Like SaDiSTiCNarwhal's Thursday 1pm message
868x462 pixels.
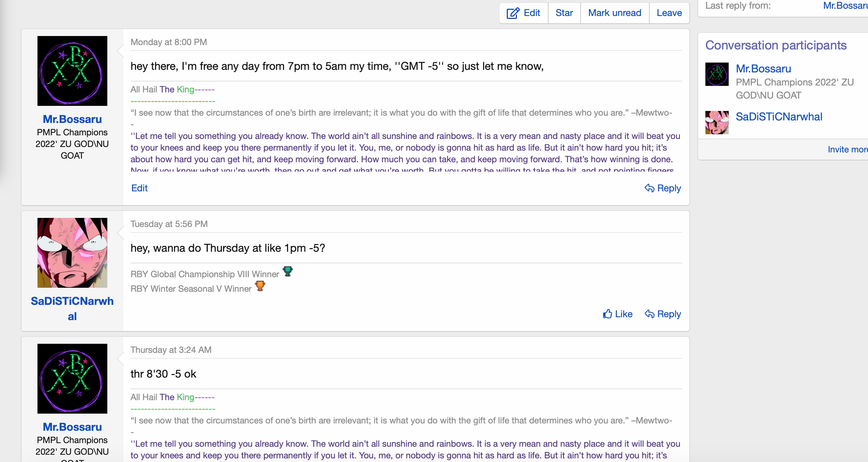(618, 314)
